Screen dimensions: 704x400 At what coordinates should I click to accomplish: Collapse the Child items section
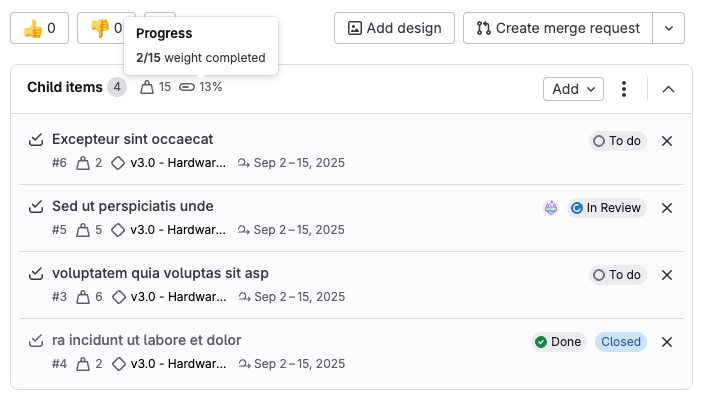click(669, 89)
